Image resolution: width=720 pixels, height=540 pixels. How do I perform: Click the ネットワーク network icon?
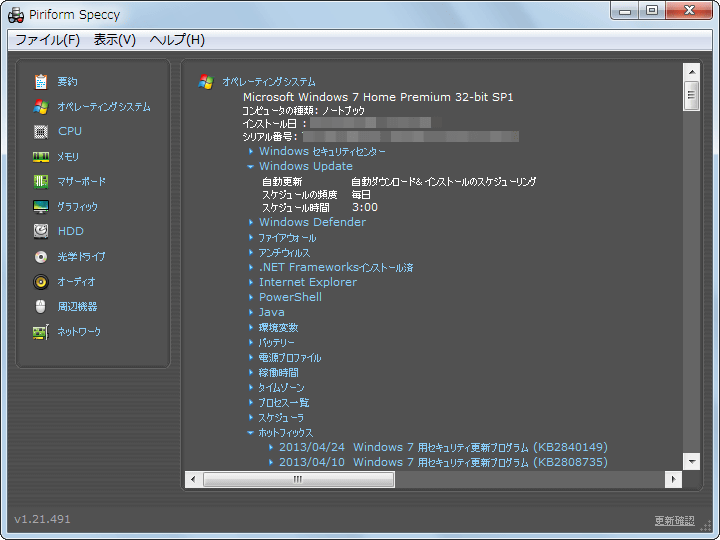[x=41, y=332]
